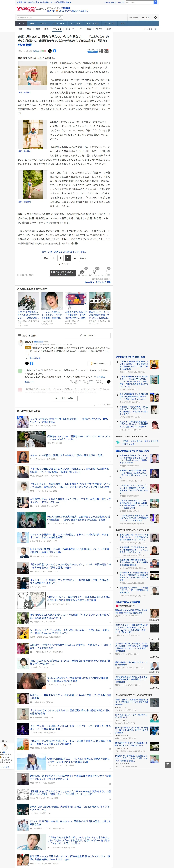
Task: Close the reaction tooltip popup
Action: 75,271
